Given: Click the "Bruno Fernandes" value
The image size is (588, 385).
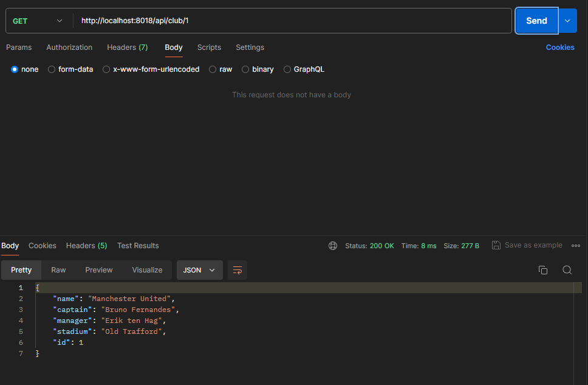Looking at the screenshot, I should (x=138, y=310).
